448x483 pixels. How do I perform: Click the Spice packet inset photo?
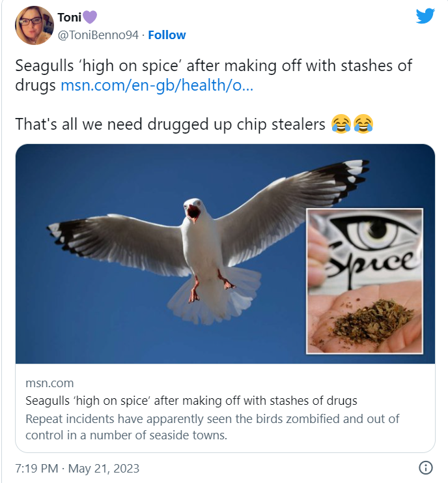pyautogui.click(x=365, y=281)
